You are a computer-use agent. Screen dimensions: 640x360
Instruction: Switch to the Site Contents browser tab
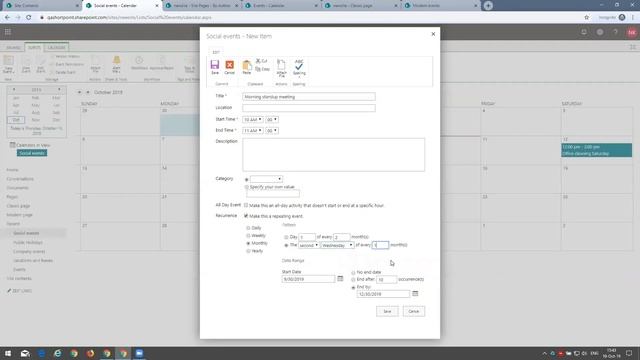coord(41,6)
